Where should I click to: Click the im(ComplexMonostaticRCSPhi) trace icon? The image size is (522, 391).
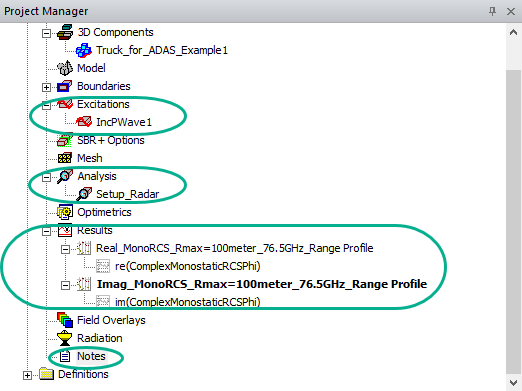coord(103,302)
